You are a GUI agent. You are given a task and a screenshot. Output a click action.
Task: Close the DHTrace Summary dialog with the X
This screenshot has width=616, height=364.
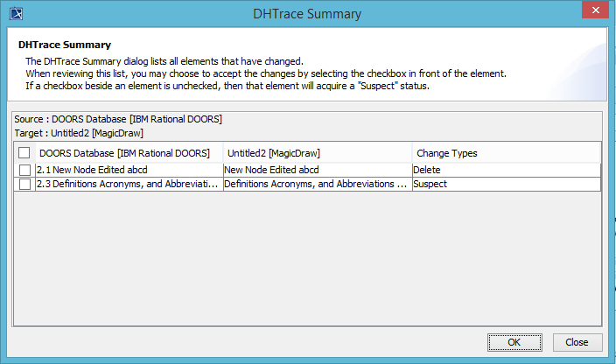(x=596, y=10)
